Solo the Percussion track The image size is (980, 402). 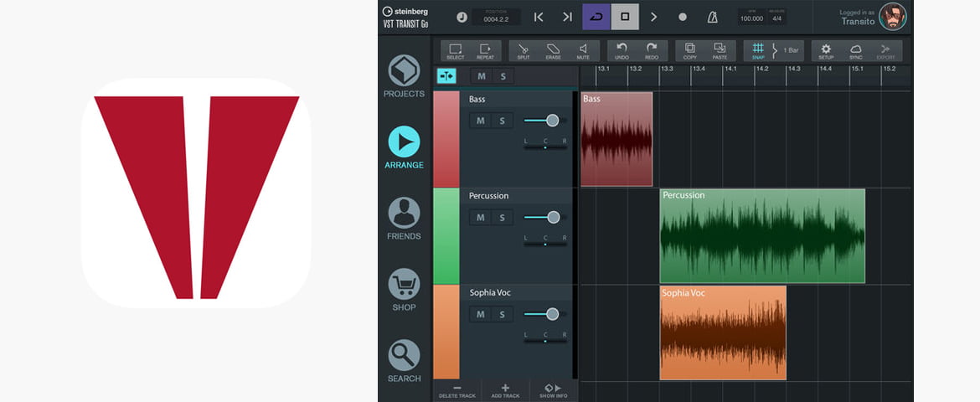click(502, 218)
